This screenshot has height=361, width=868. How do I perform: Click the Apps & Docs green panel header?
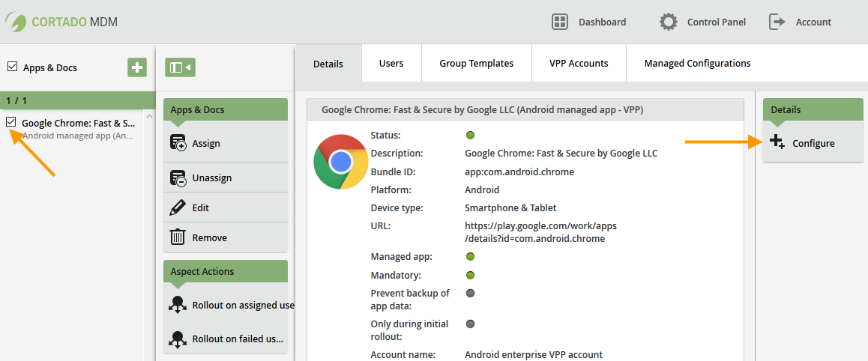click(x=226, y=109)
